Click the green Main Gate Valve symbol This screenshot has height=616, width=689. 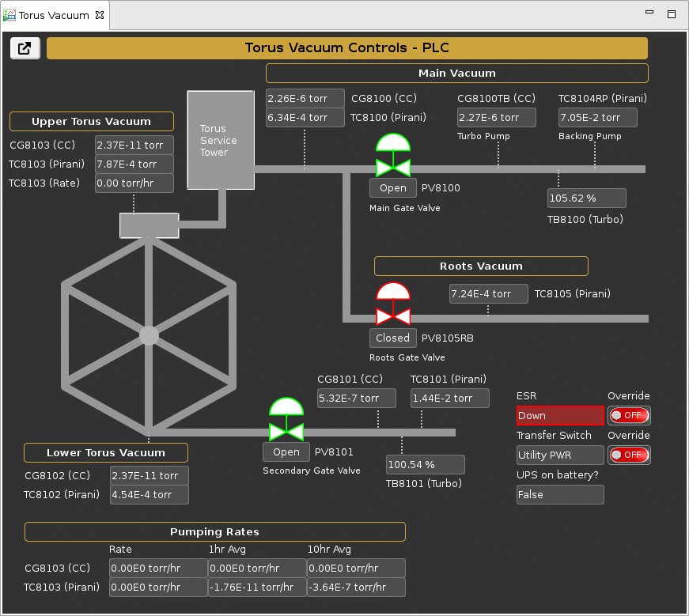tap(393, 155)
